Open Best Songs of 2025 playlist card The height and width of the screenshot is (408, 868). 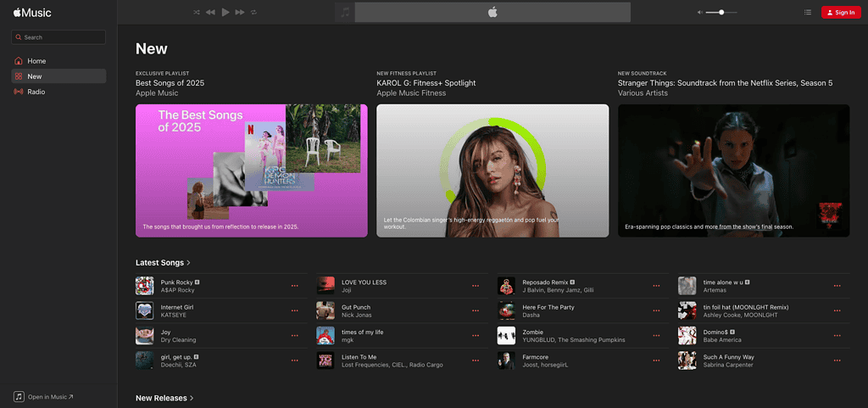point(251,170)
